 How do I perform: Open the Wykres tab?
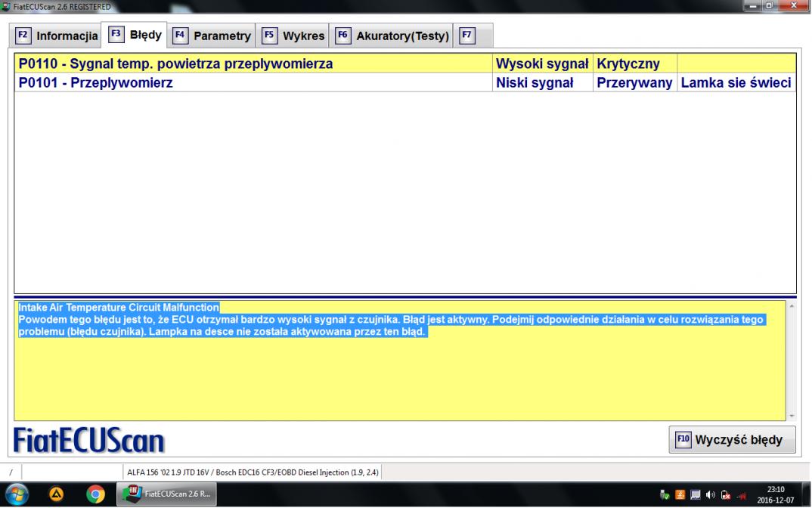point(293,36)
